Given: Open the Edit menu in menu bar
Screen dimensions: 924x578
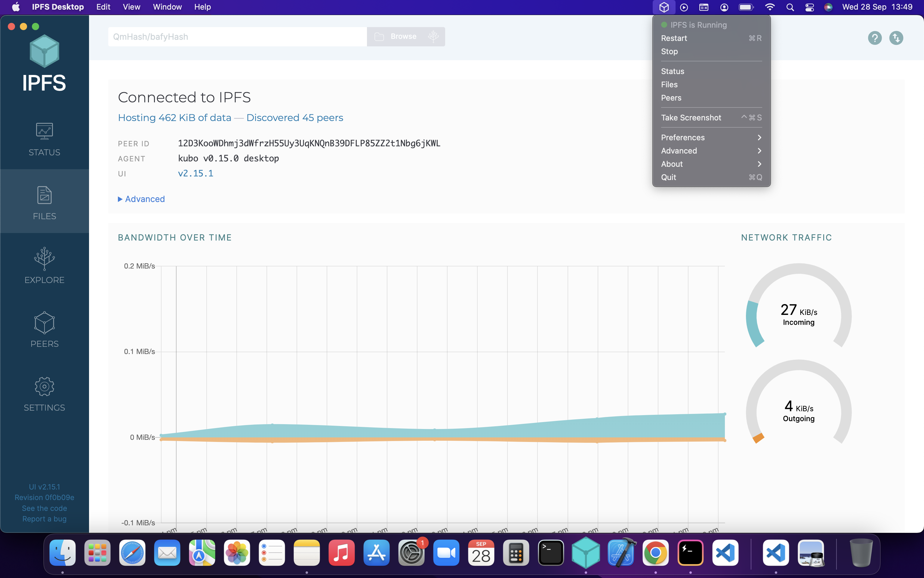Looking at the screenshot, I should click(103, 7).
